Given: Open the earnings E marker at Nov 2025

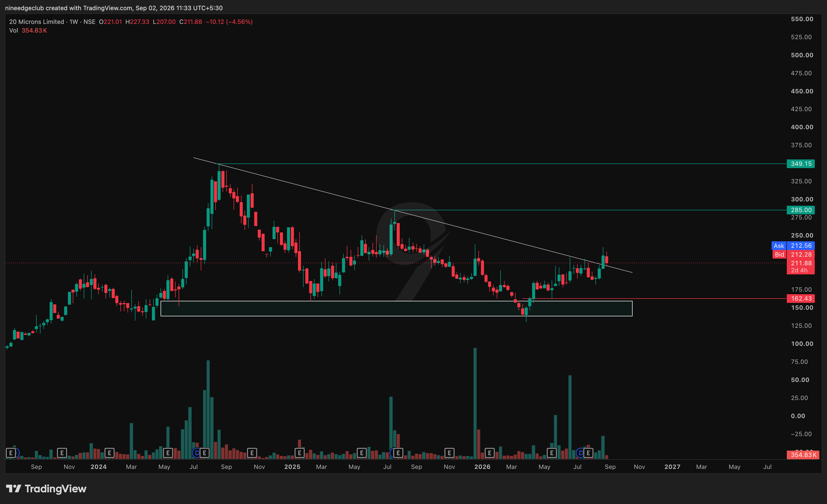Looking at the screenshot, I should (x=449, y=453).
